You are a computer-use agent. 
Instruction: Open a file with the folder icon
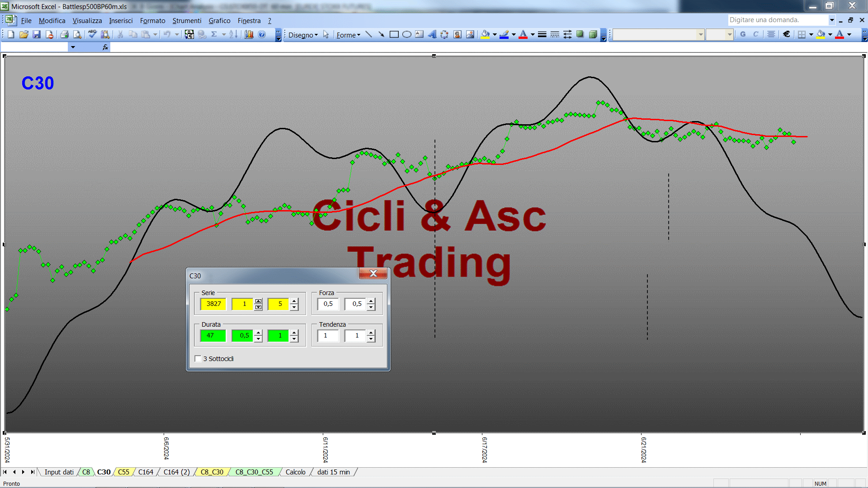[24, 34]
